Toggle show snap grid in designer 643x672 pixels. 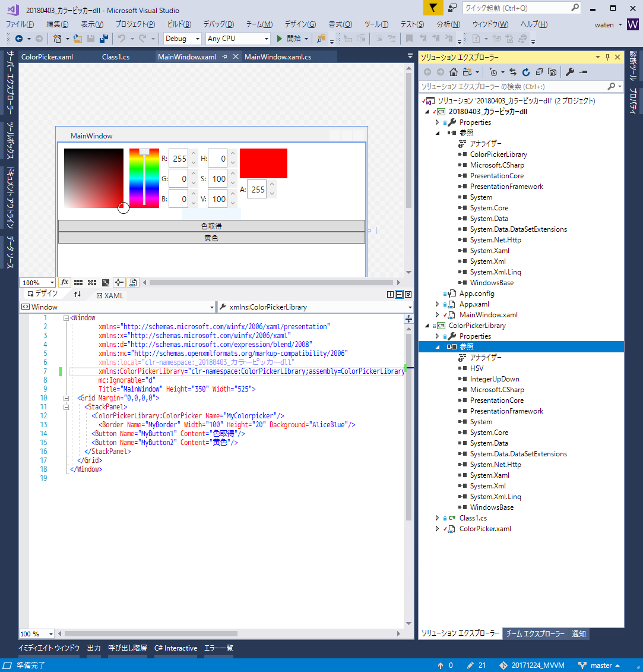[x=78, y=282]
